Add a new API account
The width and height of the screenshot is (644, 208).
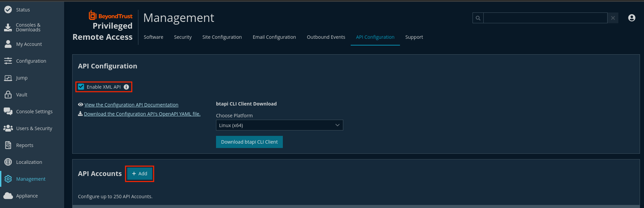[140, 174]
